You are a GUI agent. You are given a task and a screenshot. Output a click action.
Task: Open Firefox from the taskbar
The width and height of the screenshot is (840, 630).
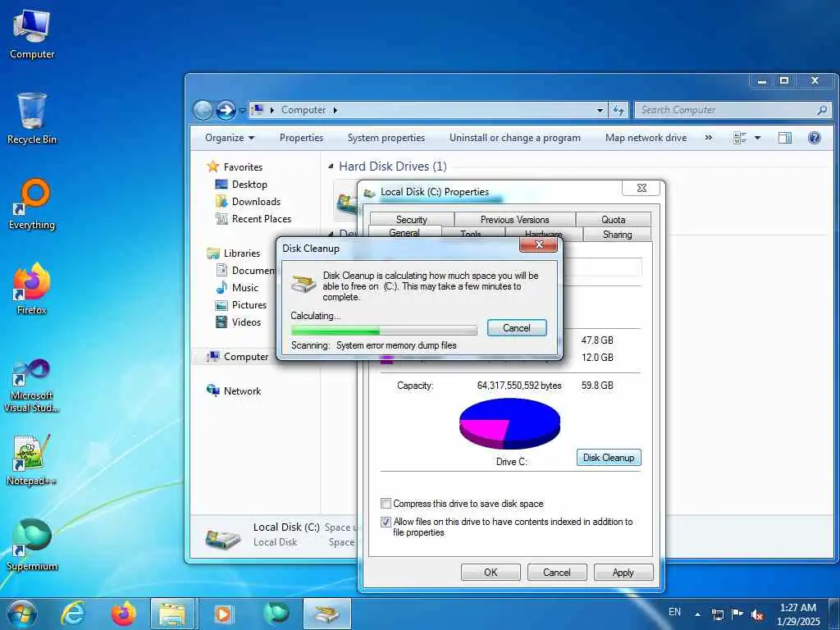point(123,614)
